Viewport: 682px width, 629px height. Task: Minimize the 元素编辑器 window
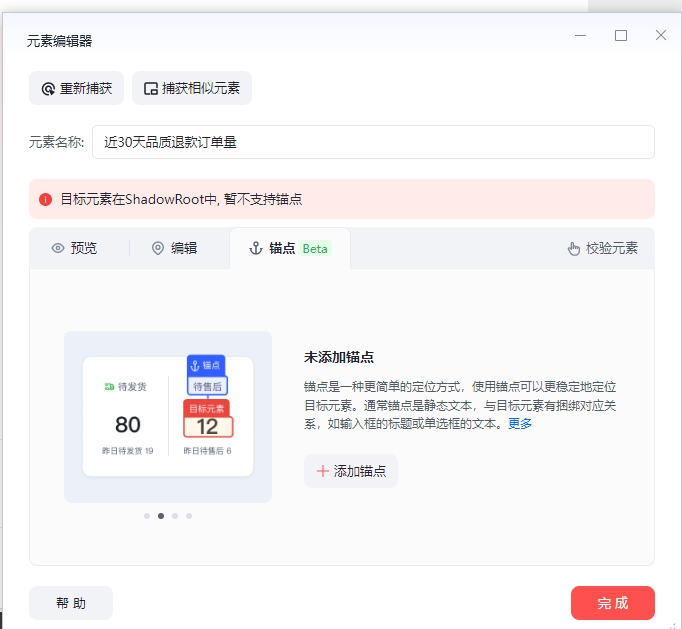[581, 35]
